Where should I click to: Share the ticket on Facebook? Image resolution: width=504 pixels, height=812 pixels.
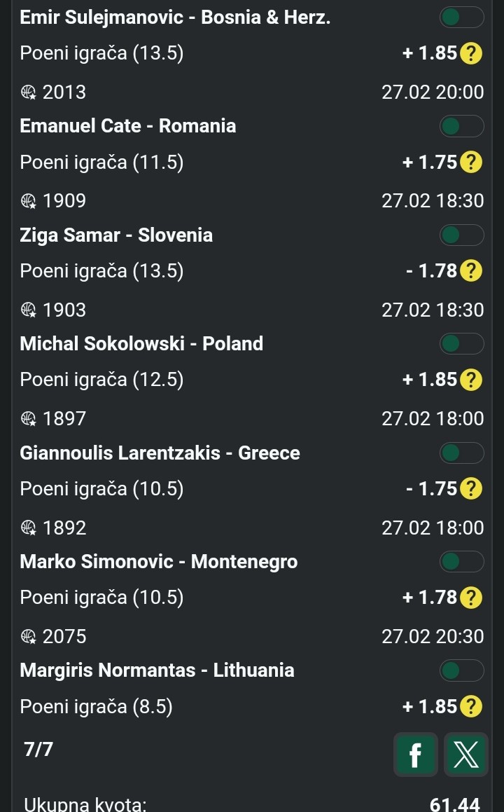coord(415,755)
